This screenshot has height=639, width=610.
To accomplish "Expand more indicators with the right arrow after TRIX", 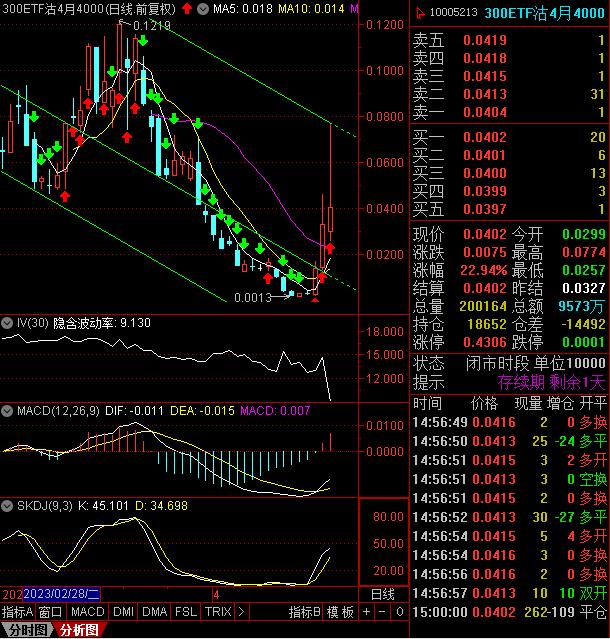I will pos(241,611).
